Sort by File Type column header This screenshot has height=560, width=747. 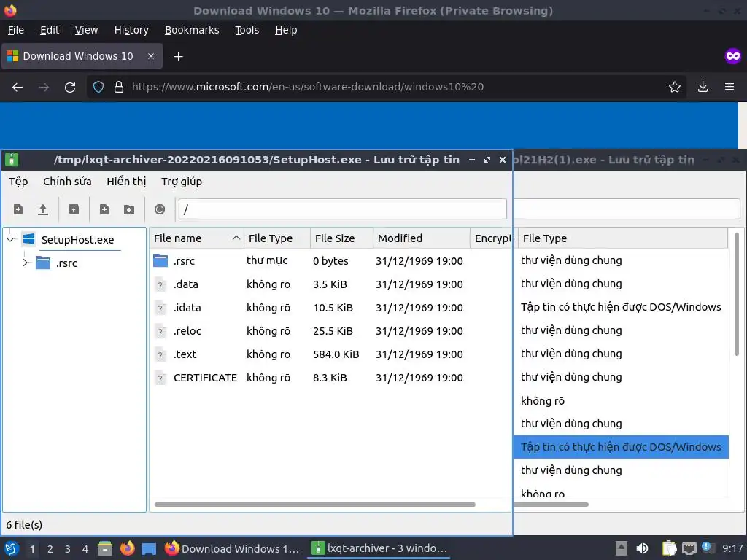(276, 238)
